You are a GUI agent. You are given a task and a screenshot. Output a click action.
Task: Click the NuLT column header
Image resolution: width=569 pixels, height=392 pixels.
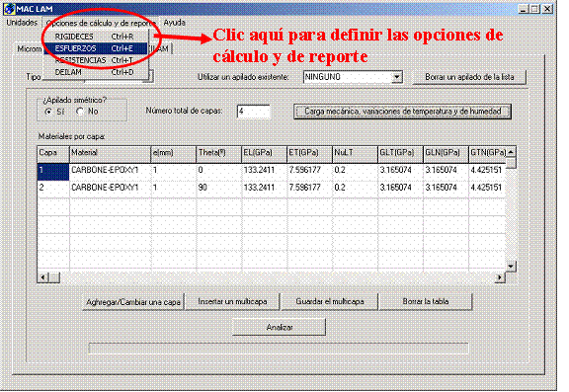point(355,153)
